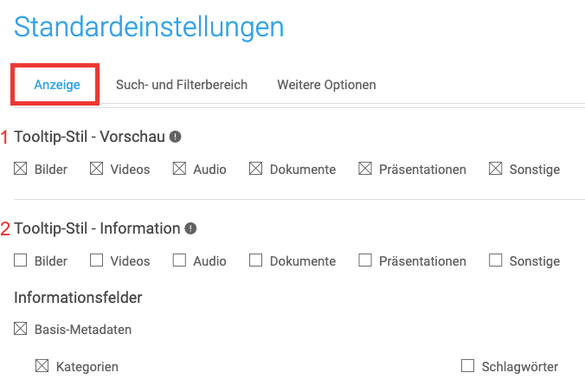The width and height of the screenshot is (585, 392).
Task: Uncheck Dokumente in the Vorschau section
Action: click(x=255, y=169)
